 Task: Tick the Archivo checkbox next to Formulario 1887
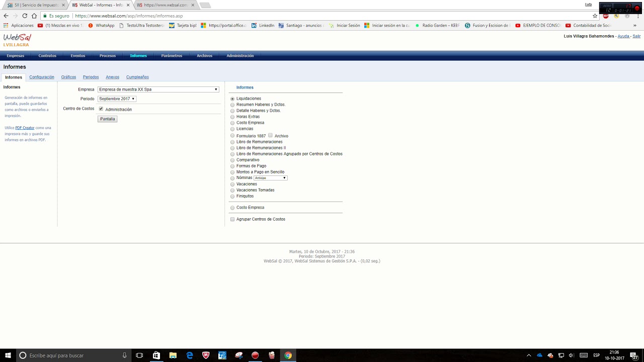coord(270,135)
